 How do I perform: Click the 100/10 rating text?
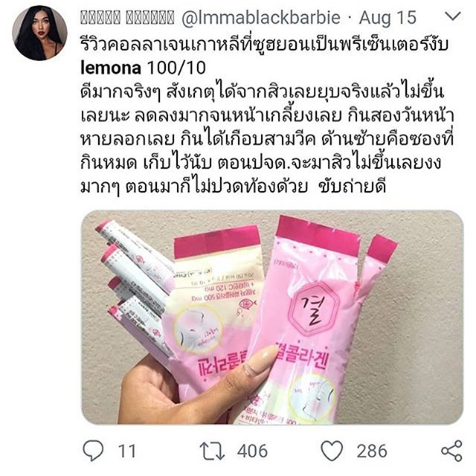pos(176,68)
